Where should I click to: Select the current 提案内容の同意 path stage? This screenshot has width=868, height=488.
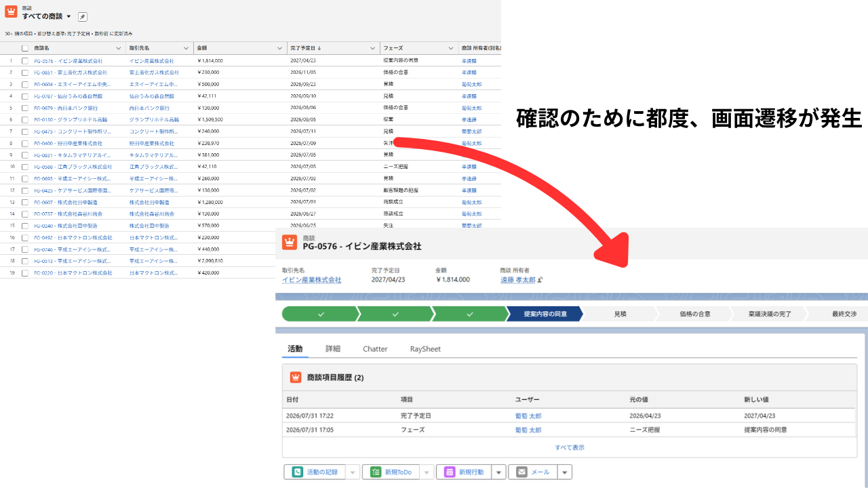click(545, 314)
